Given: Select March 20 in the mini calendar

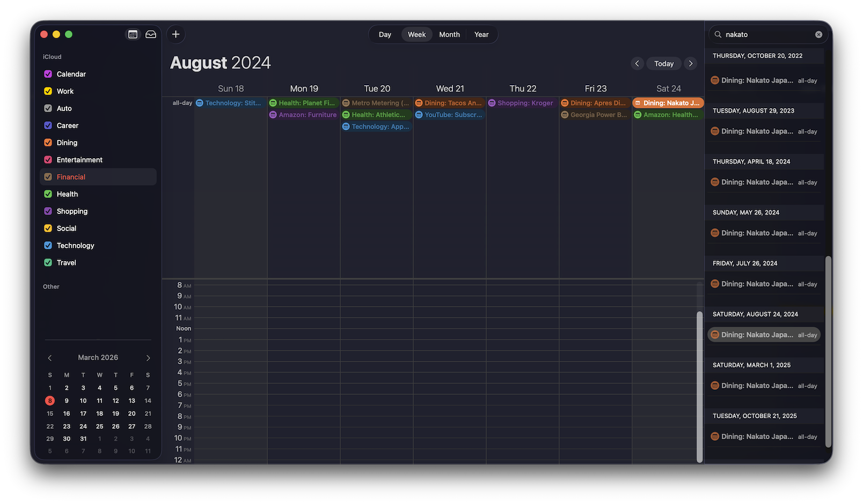Looking at the screenshot, I should coord(131,413).
